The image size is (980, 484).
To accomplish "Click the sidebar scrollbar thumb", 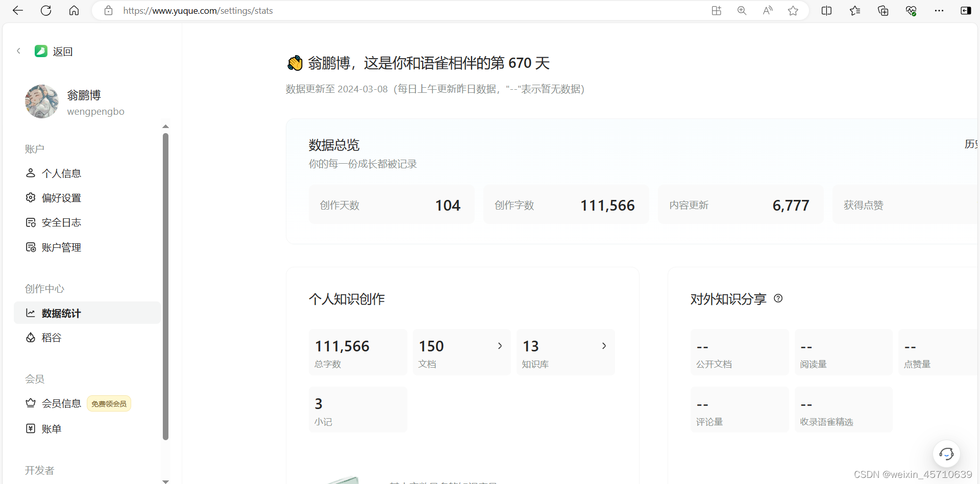I will [165, 286].
